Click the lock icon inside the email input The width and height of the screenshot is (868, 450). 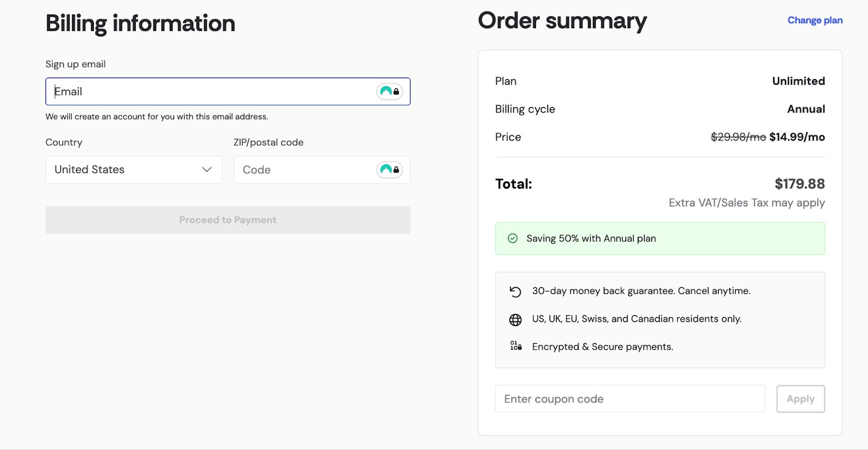pos(395,92)
